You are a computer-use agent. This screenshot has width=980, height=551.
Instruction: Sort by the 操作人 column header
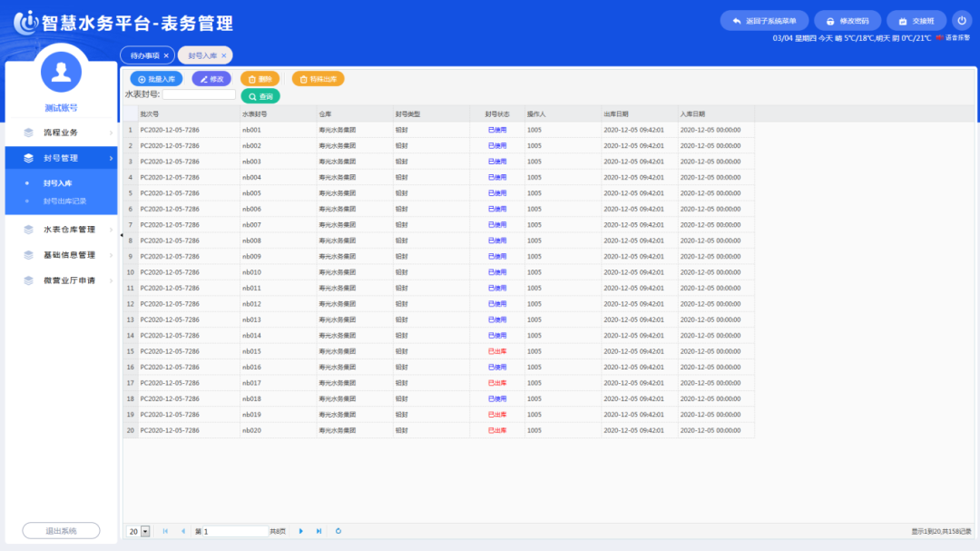(563, 113)
